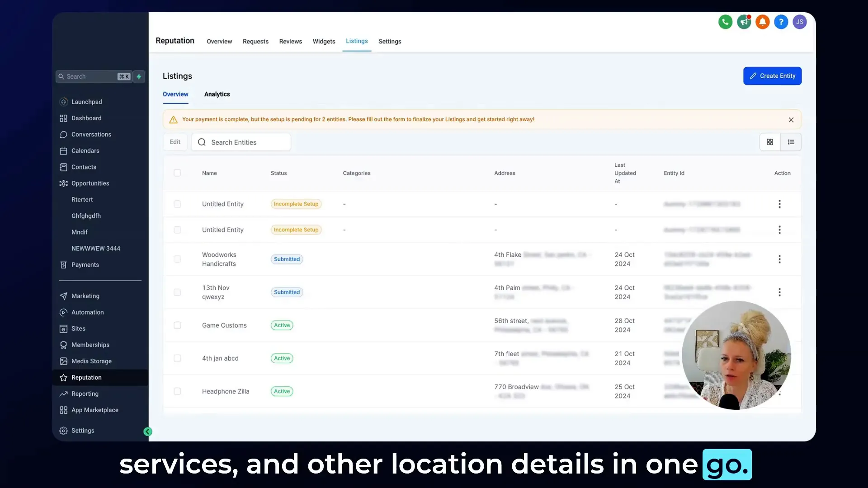Open the JS user avatar menu

799,22
